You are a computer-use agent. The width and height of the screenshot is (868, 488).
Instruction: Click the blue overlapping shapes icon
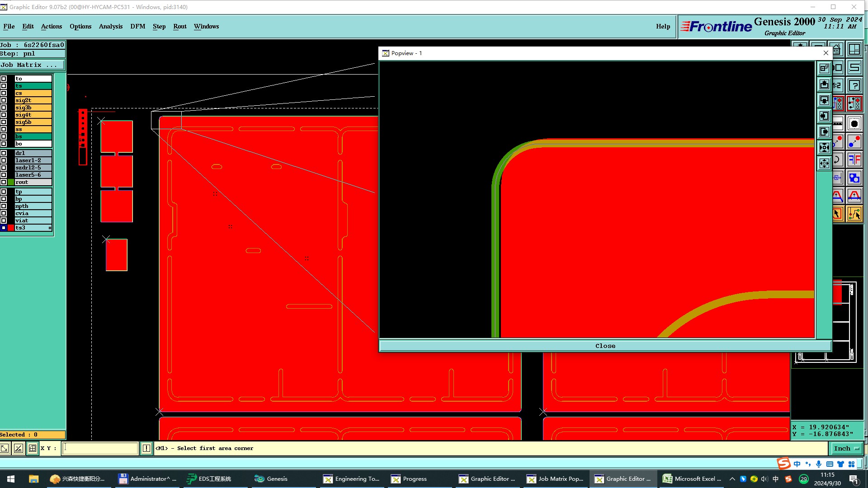[x=854, y=178]
